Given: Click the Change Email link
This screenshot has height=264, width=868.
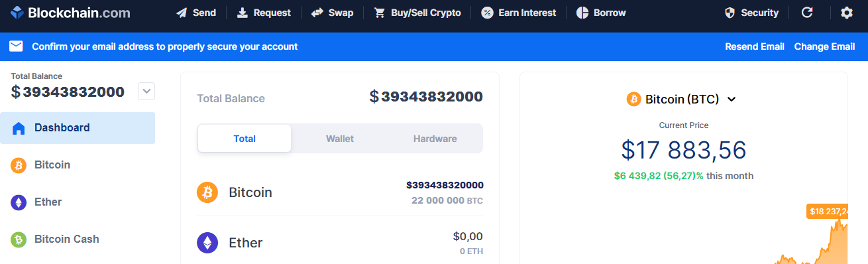Looking at the screenshot, I should [x=825, y=46].
